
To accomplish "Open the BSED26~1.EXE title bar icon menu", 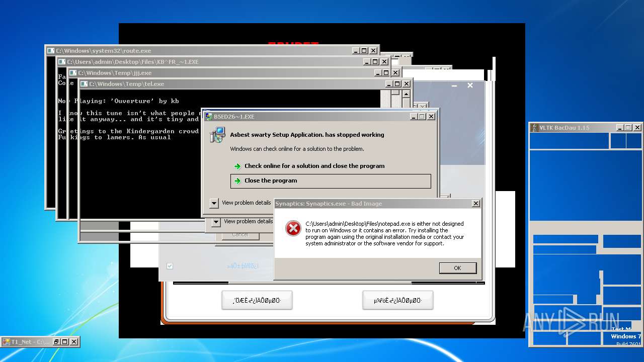I will [x=208, y=116].
